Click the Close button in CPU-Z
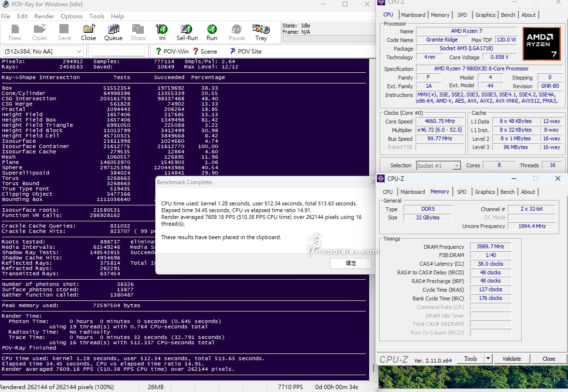Screen dimensions: 568x392 pyautogui.click(x=548, y=359)
